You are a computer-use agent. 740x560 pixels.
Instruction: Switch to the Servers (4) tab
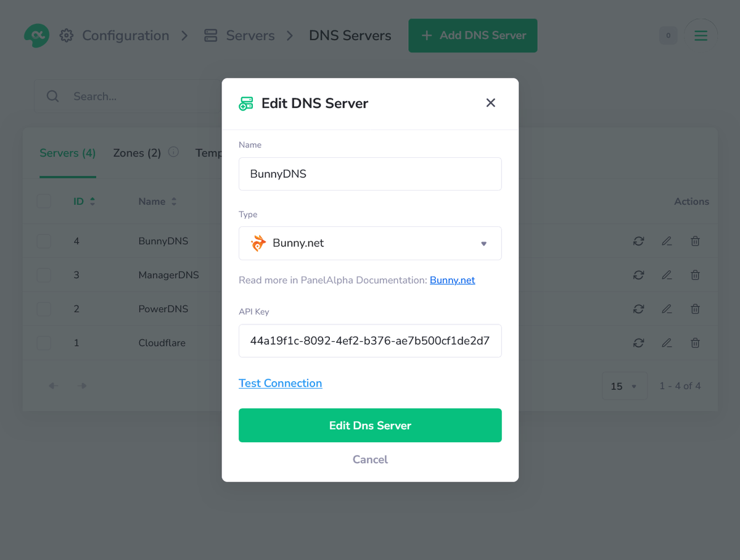click(x=68, y=153)
